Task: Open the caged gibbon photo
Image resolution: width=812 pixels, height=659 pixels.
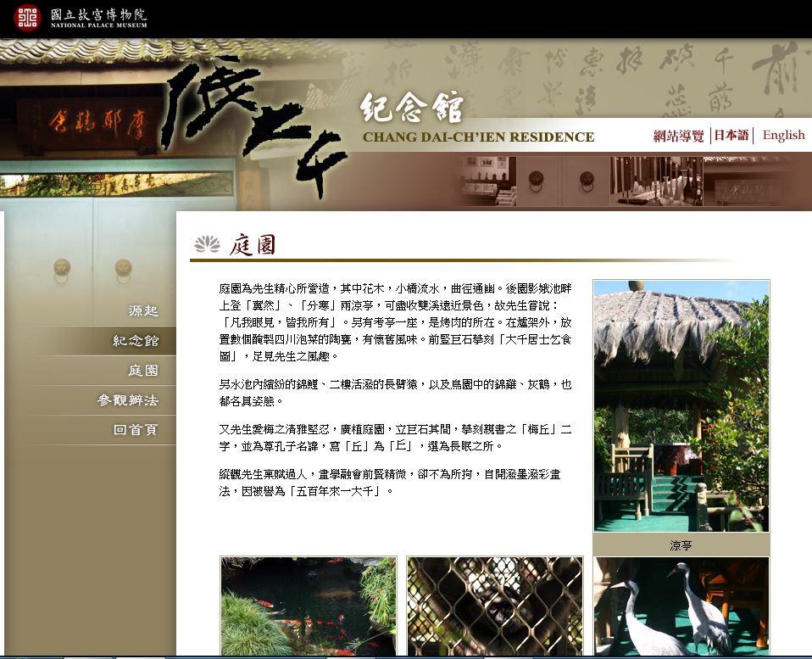Action: coord(494,606)
